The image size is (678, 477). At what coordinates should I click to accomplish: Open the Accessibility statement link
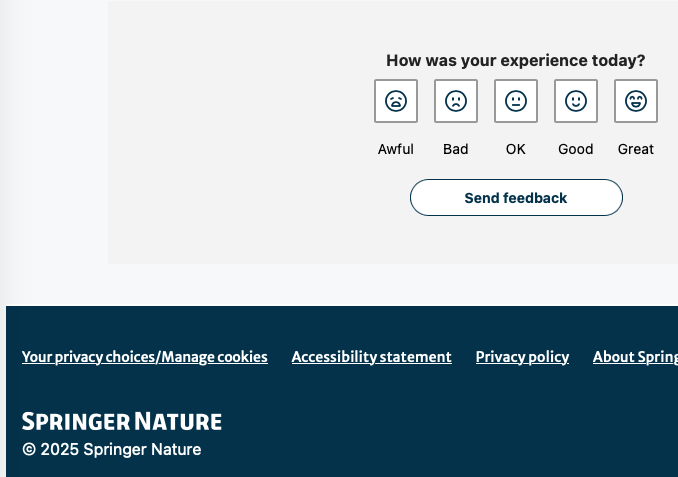[371, 357]
